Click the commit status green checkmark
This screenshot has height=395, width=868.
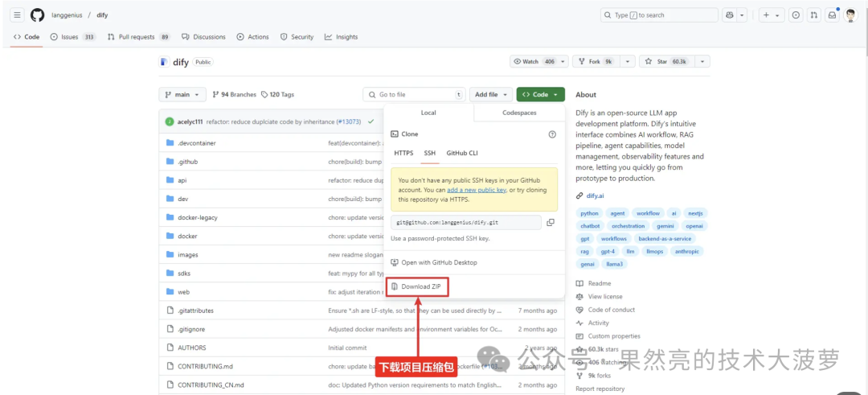pos(371,121)
